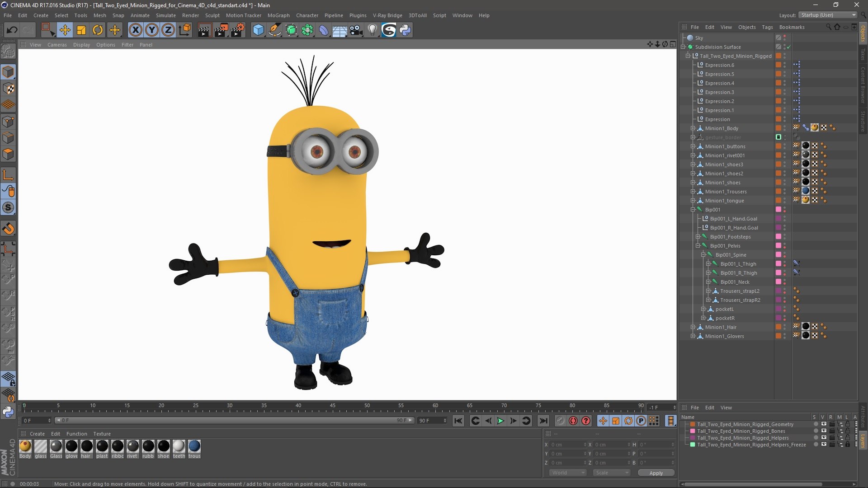Screen dimensions: 868x488
Task: Toggle visibility of Geometry layer
Action: pos(824,424)
